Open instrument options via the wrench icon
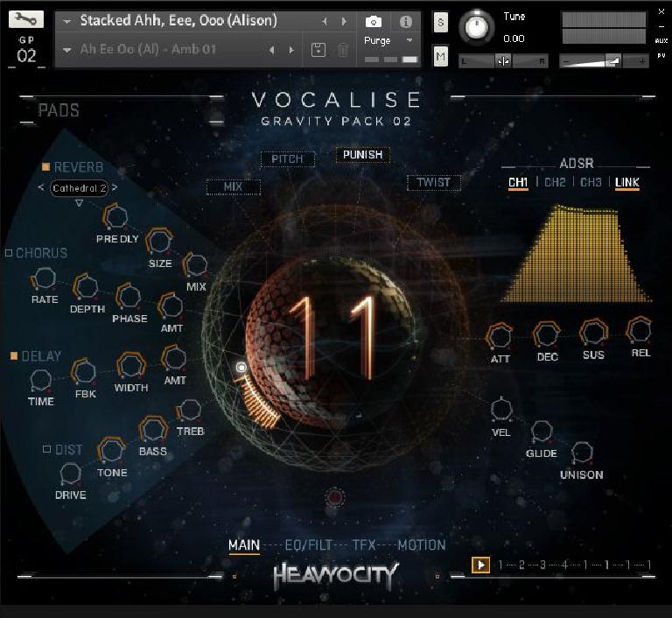This screenshot has width=672, height=618. pyautogui.click(x=25, y=19)
